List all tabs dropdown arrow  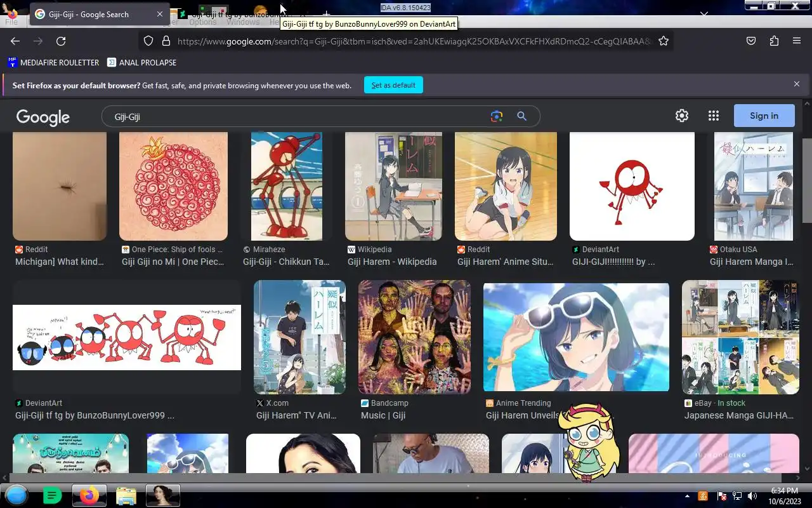[704, 13]
